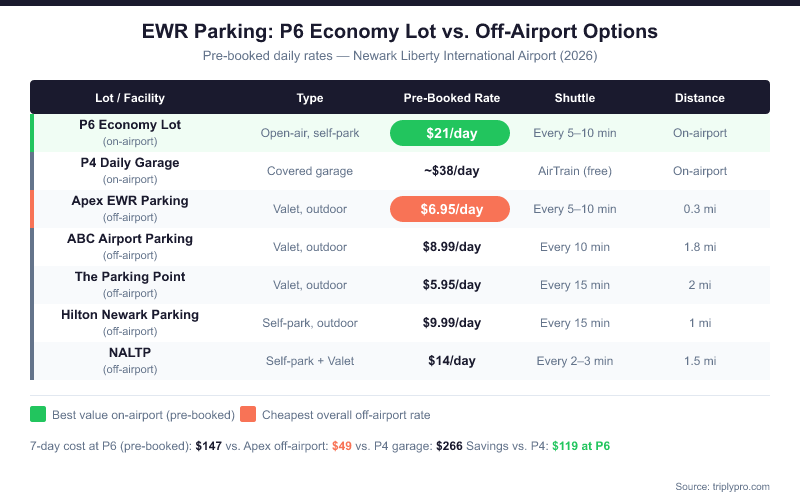Select the Apex EWR Parking row name

[x=130, y=201]
